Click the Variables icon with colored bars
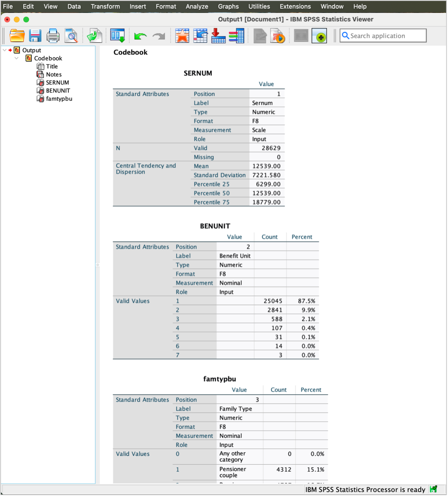This screenshot has width=448, height=497. (x=236, y=36)
